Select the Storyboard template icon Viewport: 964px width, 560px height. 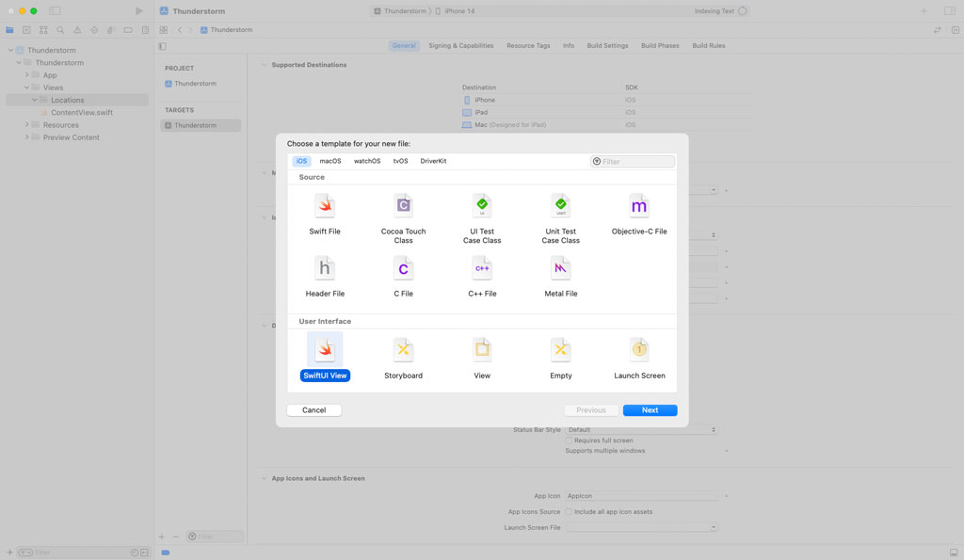click(x=403, y=351)
